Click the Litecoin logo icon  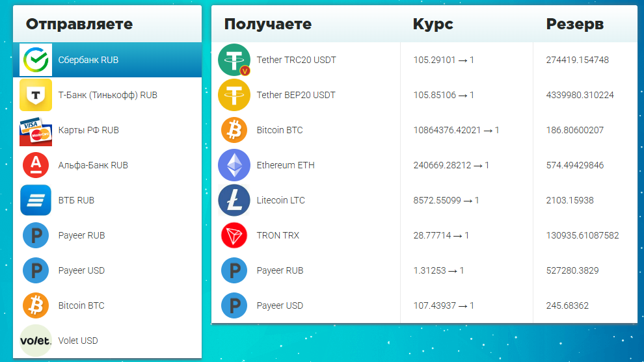coord(234,200)
